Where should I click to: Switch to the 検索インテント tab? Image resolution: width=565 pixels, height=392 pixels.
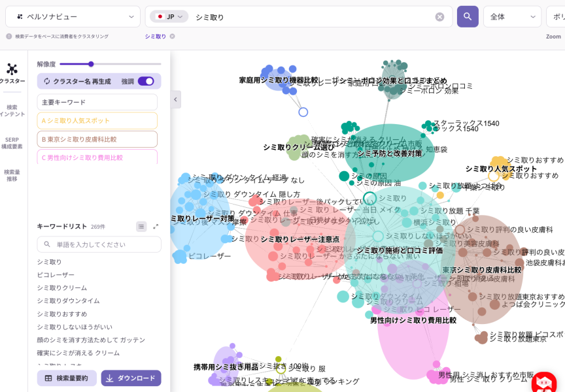[x=12, y=110]
